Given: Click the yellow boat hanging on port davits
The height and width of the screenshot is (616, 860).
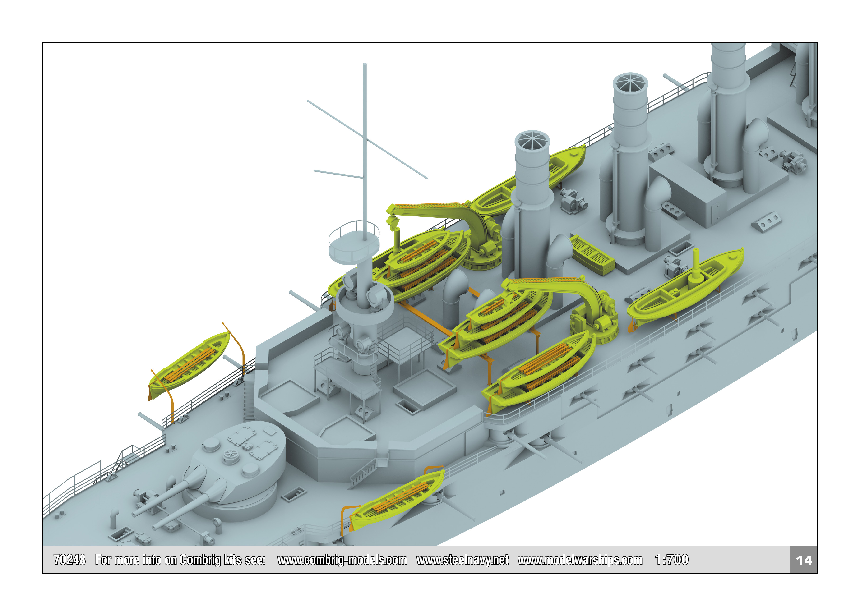Looking at the screenshot, I should click(189, 365).
